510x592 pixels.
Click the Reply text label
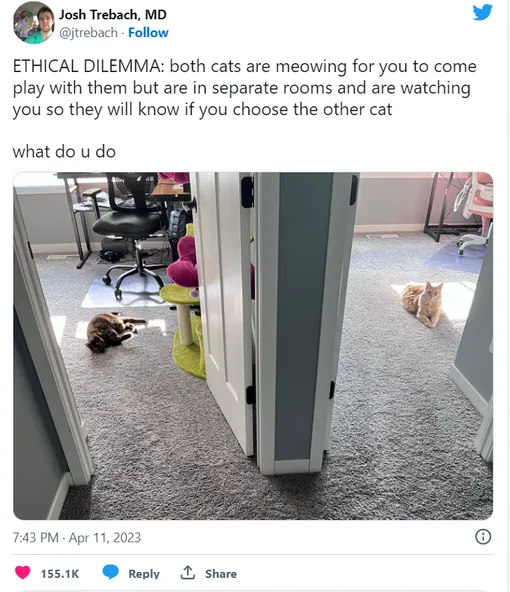coord(144,574)
